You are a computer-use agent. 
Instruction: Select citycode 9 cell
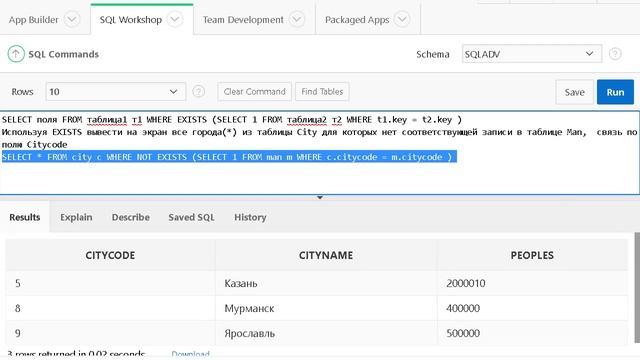pyautogui.click(x=110, y=333)
